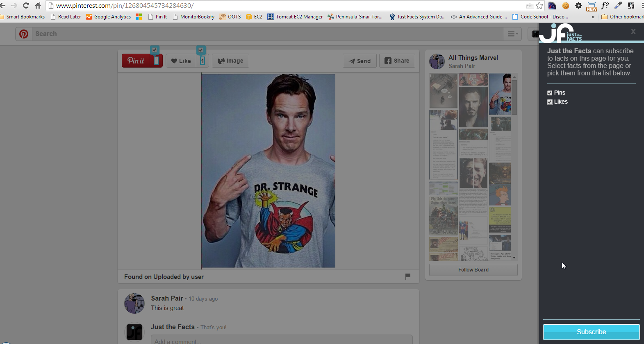Open the Read Later bookmark
Image resolution: width=644 pixels, height=344 pixels.
point(66,17)
